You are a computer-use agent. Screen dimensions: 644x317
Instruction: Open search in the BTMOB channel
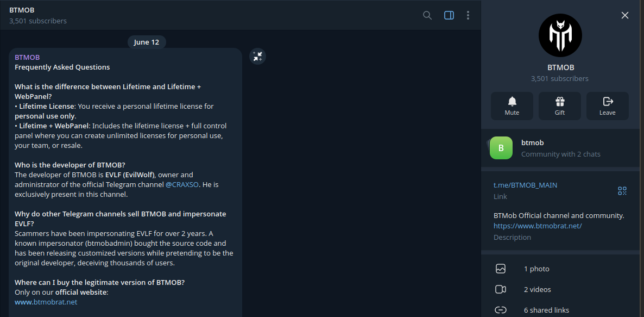pos(427,15)
